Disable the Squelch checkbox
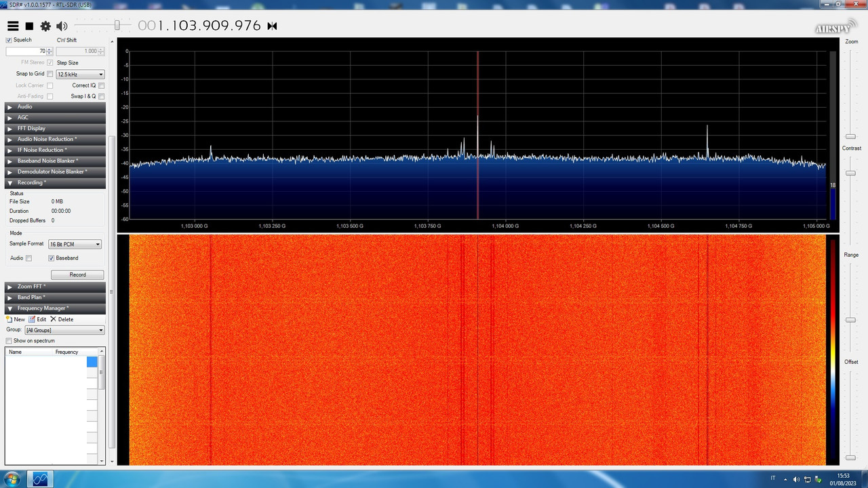This screenshot has height=488, width=868. [x=9, y=40]
